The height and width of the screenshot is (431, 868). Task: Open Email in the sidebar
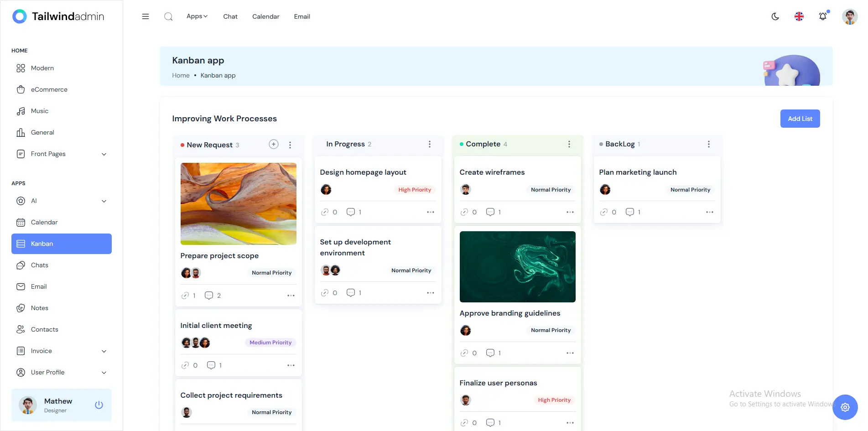(x=62, y=287)
